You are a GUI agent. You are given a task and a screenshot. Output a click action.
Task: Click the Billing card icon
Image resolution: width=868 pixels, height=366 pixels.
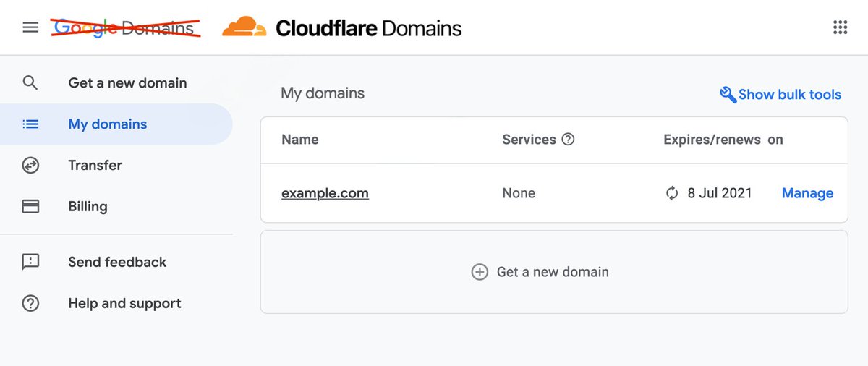tap(30, 206)
